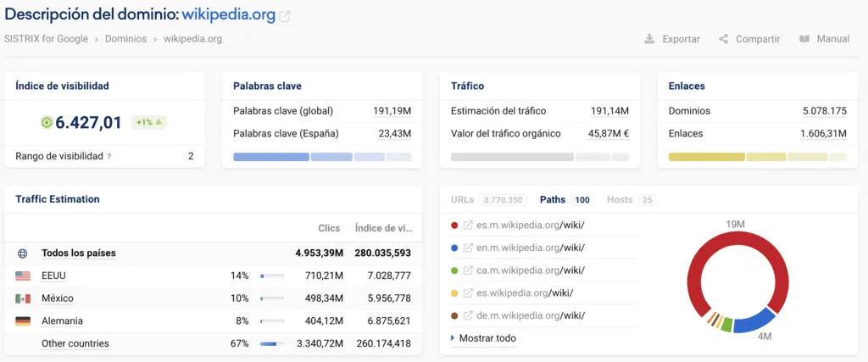Open the Other countries link

[75, 343]
